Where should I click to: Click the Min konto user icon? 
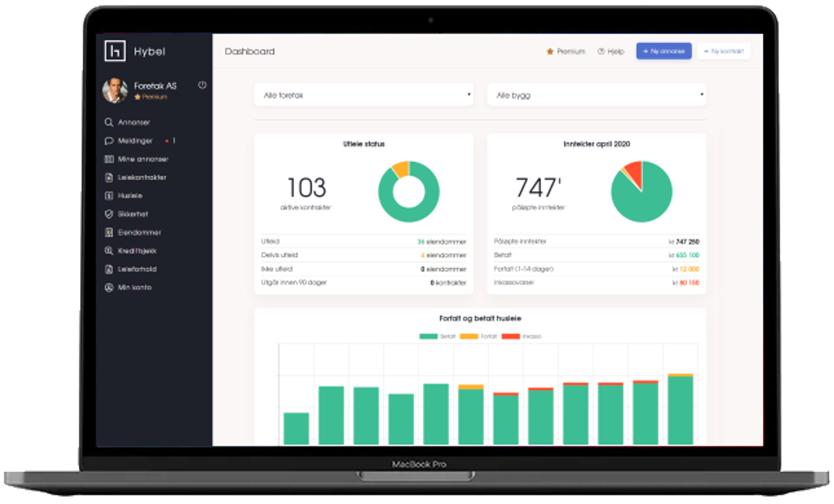coord(109,287)
